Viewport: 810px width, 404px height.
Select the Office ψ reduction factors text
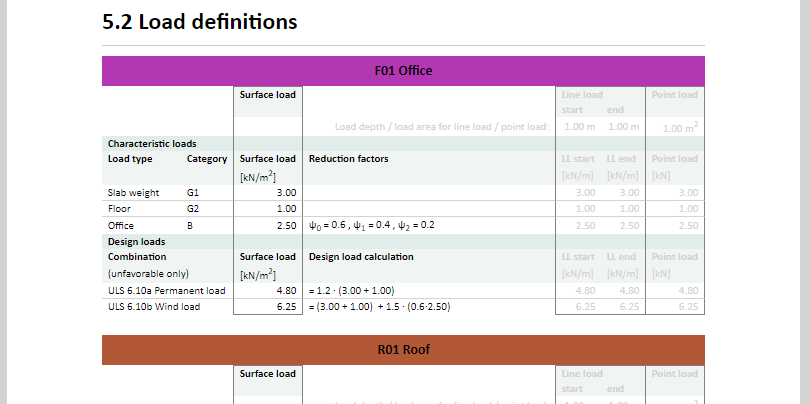(x=371, y=225)
